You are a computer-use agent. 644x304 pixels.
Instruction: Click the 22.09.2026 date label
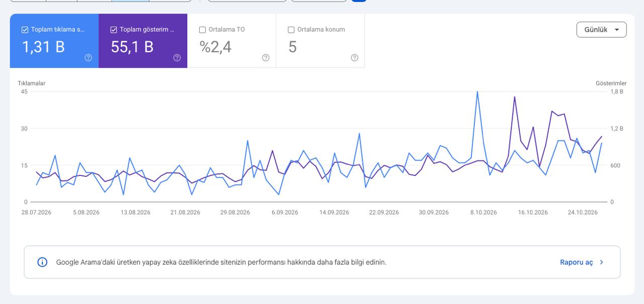coord(384,213)
